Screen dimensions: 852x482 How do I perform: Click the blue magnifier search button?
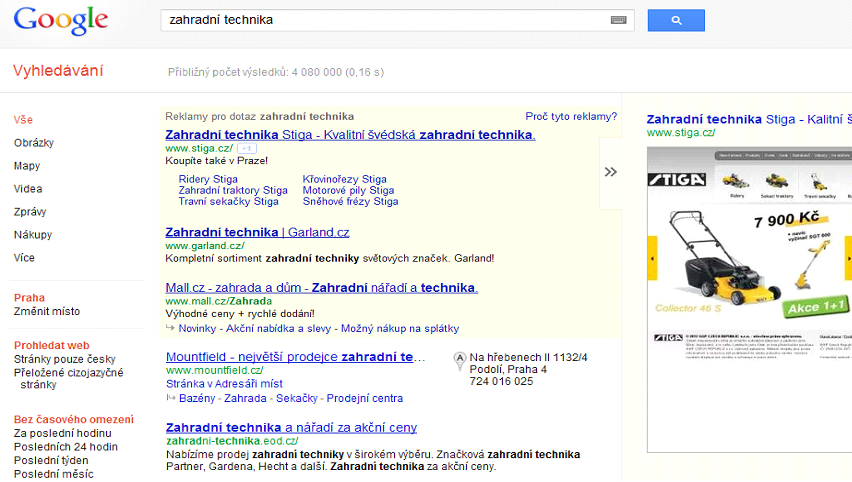676,20
